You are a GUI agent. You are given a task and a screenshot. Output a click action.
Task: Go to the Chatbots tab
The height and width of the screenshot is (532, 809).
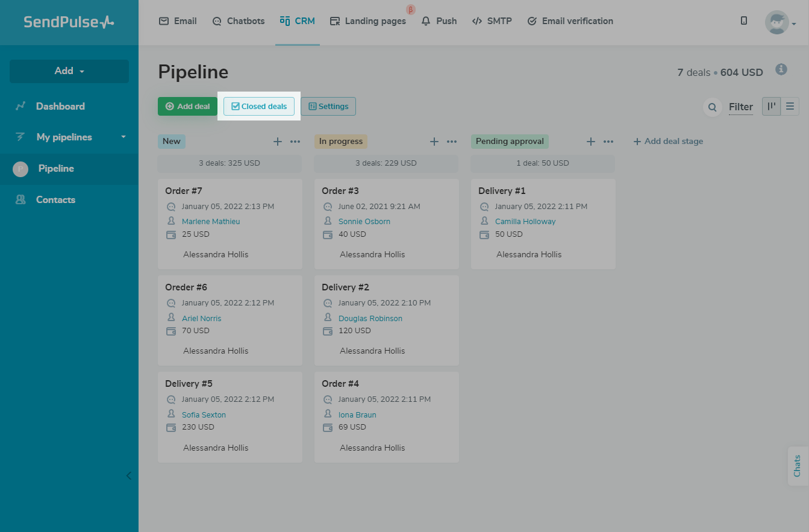pyautogui.click(x=239, y=21)
